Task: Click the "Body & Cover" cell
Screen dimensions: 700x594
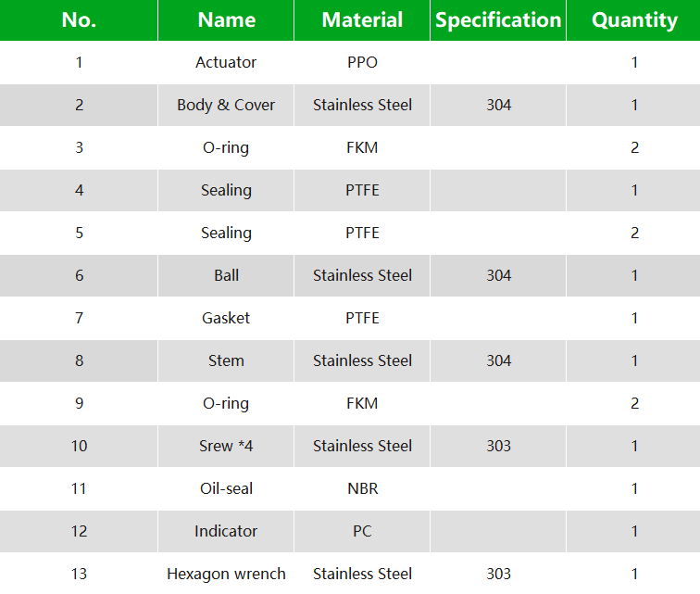Action: (x=226, y=106)
